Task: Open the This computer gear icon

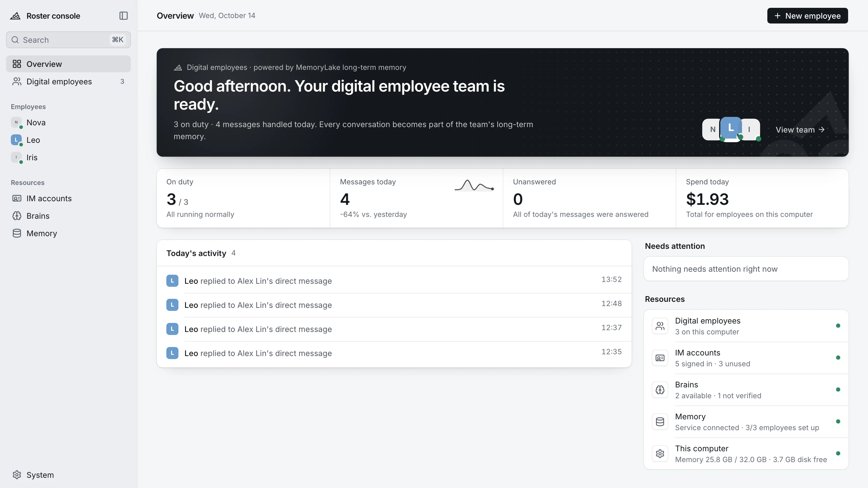Action: (660, 454)
